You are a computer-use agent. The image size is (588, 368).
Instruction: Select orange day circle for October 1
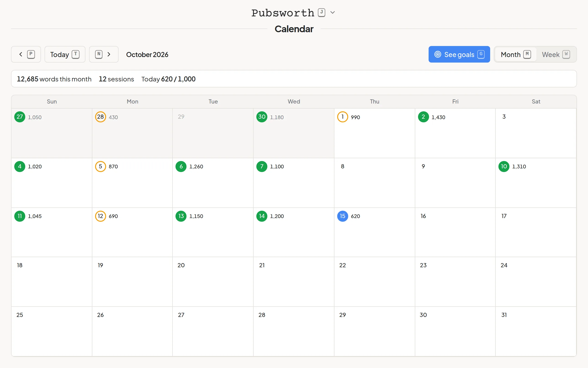[342, 117]
